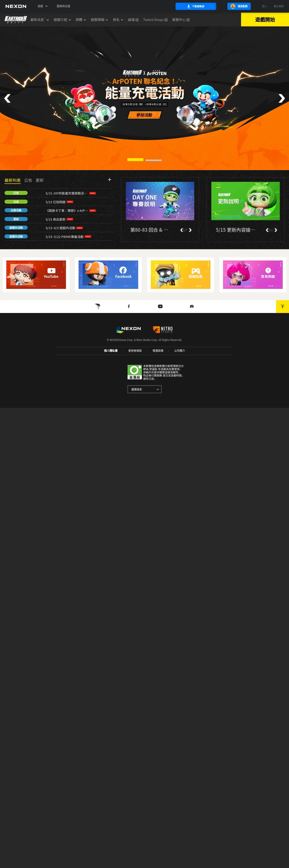Switch to 最新列表 tab

(12, 180)
